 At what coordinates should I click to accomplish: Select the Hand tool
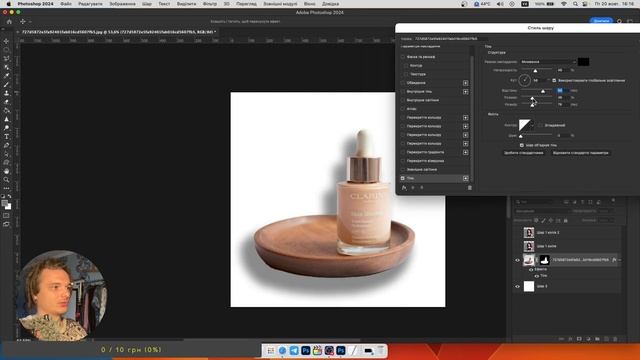pos(6,171)
